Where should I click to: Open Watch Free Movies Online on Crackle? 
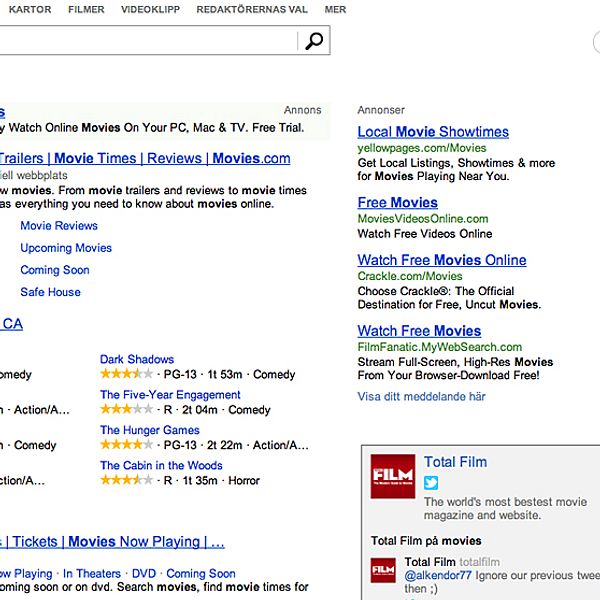441,260
